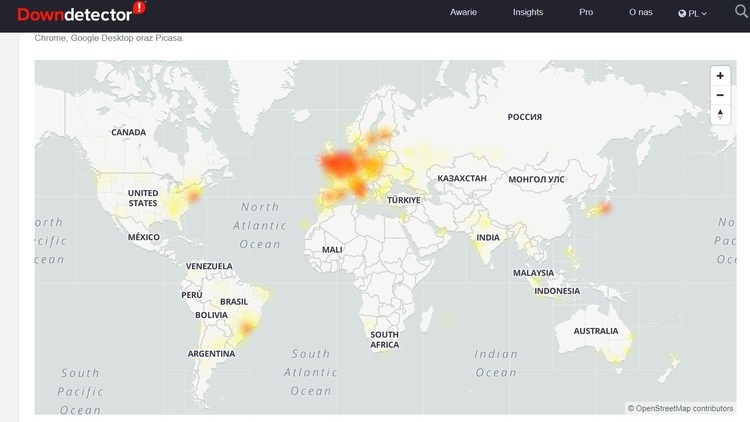The image size is (750, 422).
Task: Click the South Pacific Ocean label
Action: (x=80, y=391)
